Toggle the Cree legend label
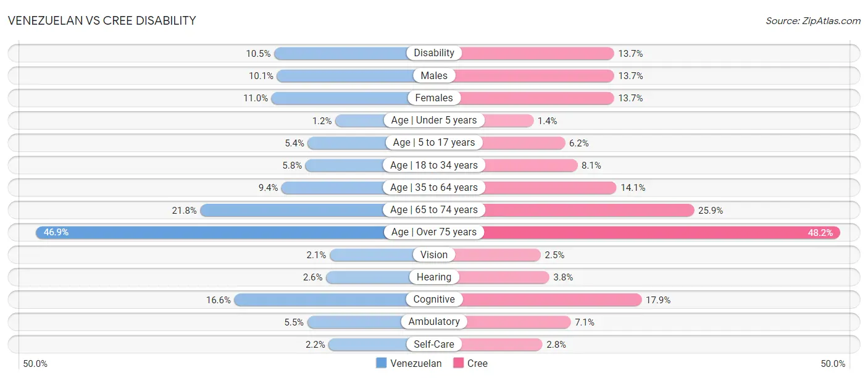Viewport: 868px width, 378px height. (477, 363)
